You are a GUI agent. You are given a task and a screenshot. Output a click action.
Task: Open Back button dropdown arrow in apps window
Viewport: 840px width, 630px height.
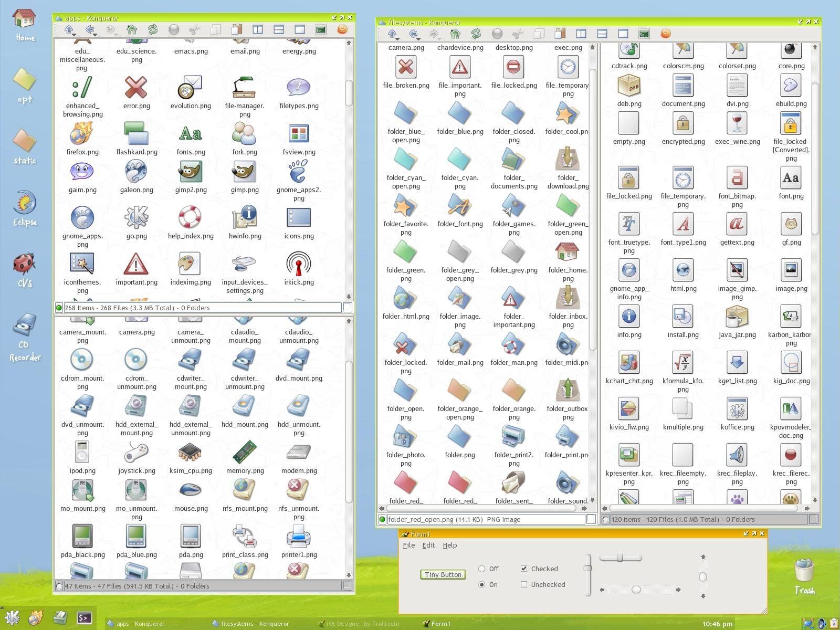(95, 35)
